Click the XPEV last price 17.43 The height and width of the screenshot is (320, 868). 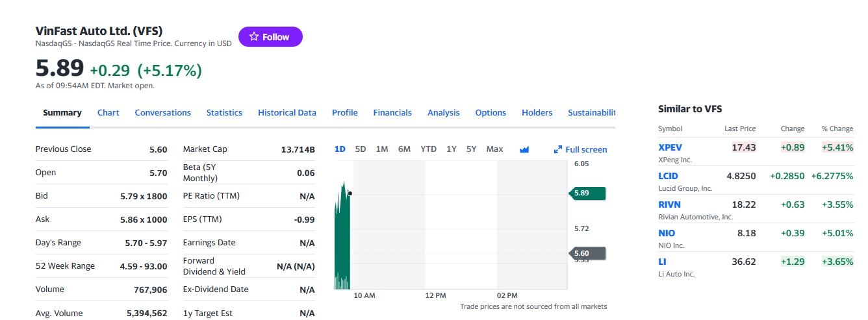pos(744,147)
